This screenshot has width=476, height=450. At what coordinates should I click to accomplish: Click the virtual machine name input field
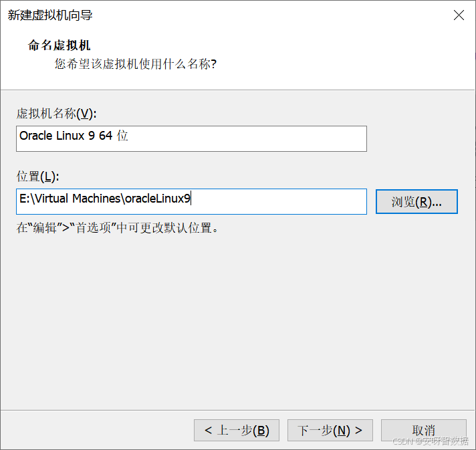[x=191, y=139]
